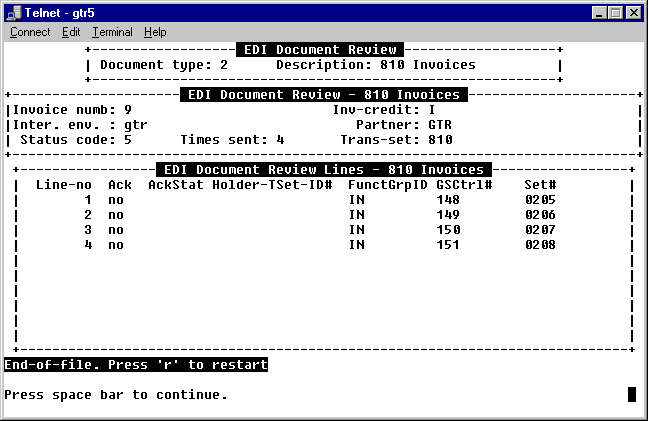Viewport: 648px width, 421px height.
Task: Minimize the Telnet window
Action: tap(599, 13)
